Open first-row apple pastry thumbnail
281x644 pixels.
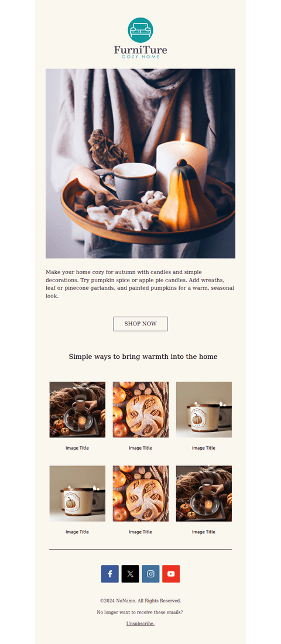click(x=140, y=409)
